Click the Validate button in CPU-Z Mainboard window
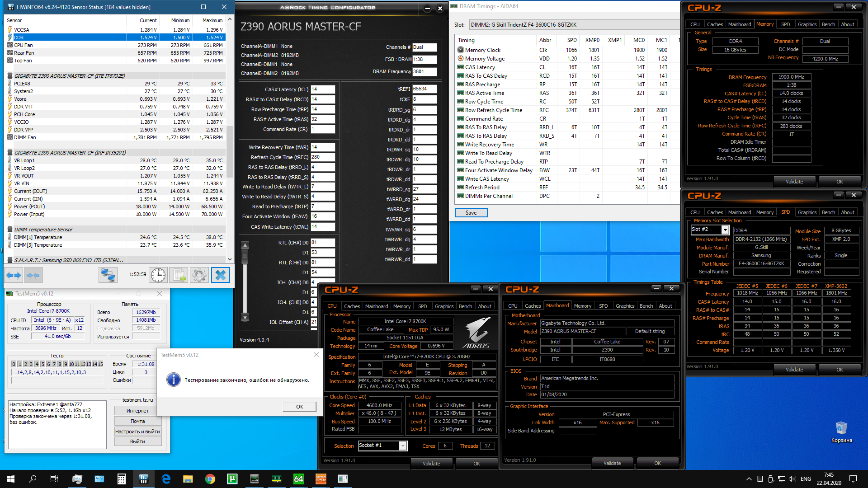The height and width of the screenshot is (488, 868). pos(612,463)
